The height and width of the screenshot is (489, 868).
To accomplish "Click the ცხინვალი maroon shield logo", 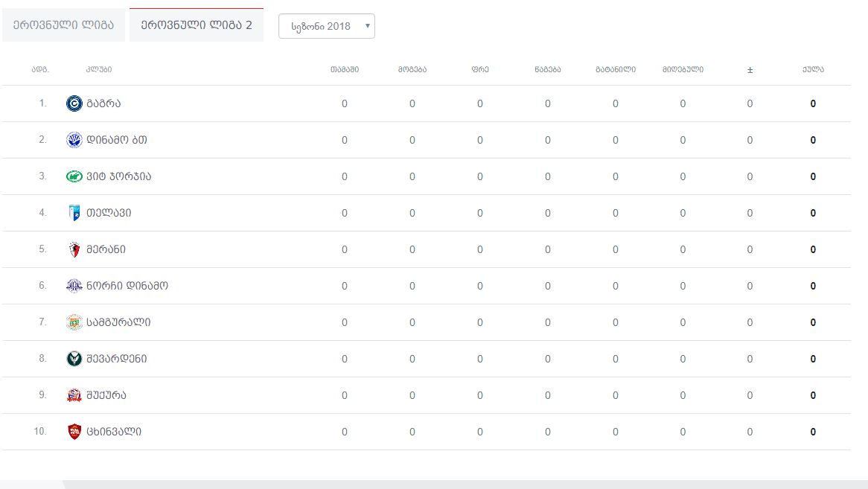I will pyautogui.click(x=74, y=432).
